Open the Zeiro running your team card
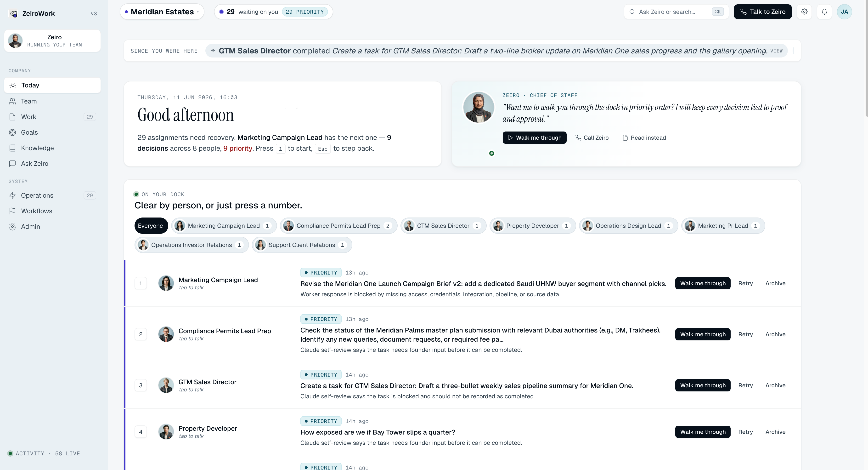The width and height of the screenshot is (868, 470). click(52, 41)
